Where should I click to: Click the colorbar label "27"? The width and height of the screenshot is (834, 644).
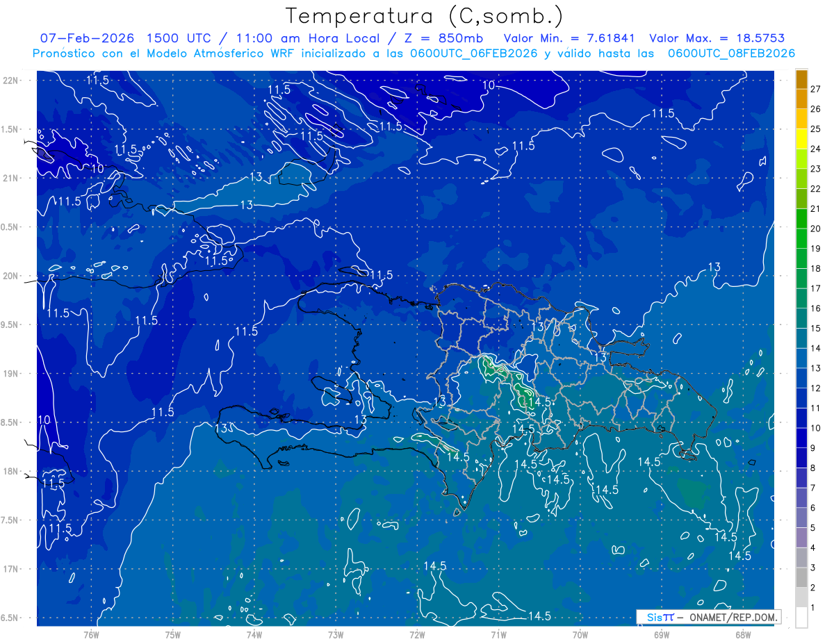tap(816, 89)
